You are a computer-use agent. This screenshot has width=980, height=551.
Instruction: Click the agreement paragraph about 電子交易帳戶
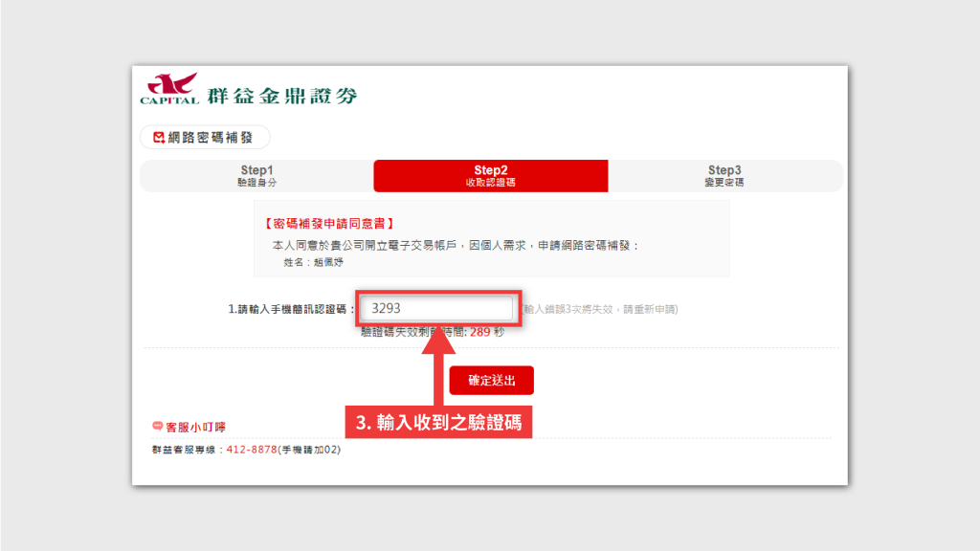point(455,245)
